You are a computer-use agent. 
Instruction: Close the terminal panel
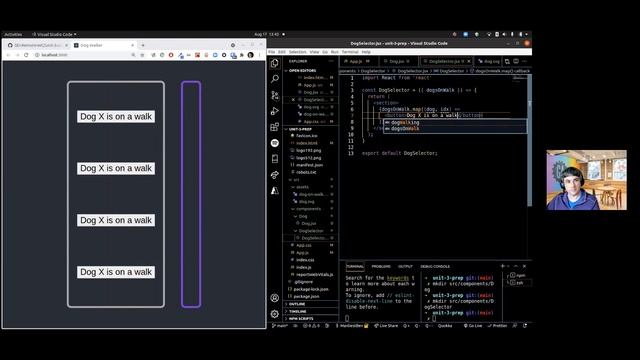click(524, 266)
